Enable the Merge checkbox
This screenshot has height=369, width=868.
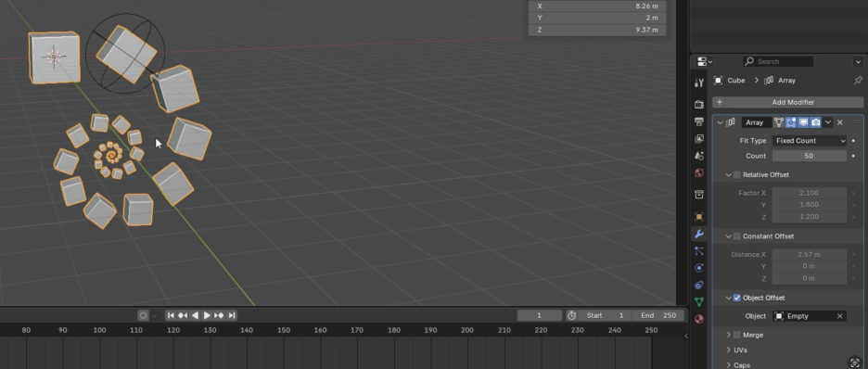[737, 335]
